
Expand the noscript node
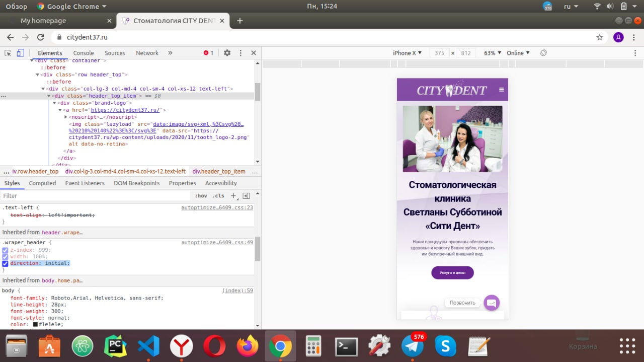66,117
